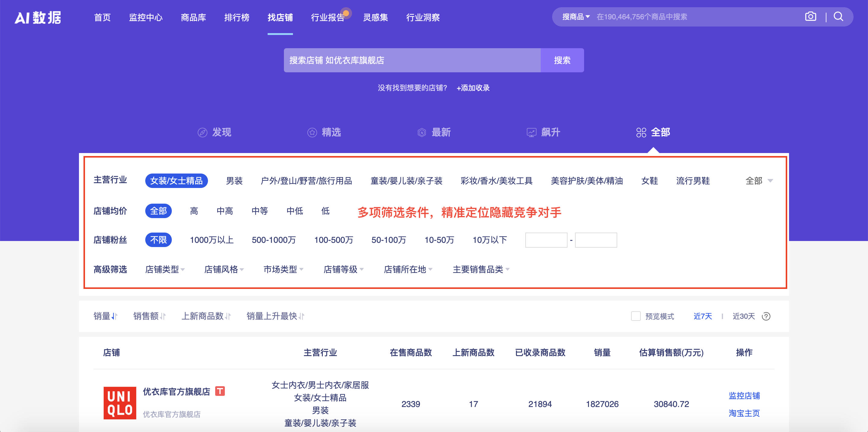Expand the 搜商品 search type dropdown
This screenshot has height=432, width=868.
coord(576,17)
